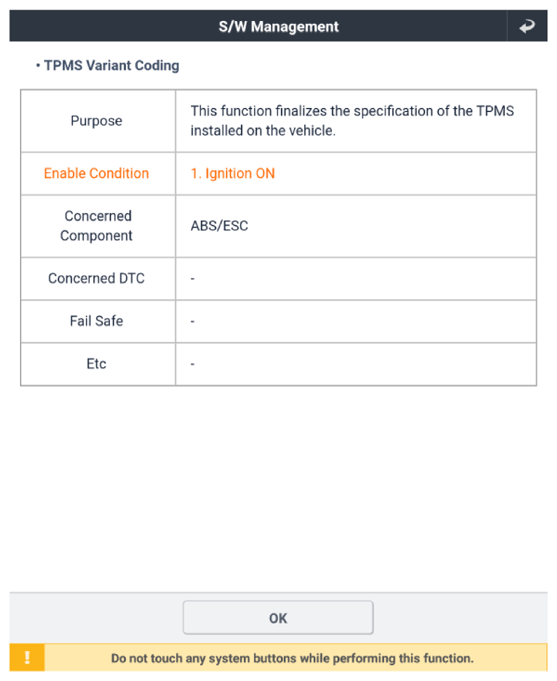Screen dimensions: 557x681
Task: Click the back arrow icon
Action: 527,26
